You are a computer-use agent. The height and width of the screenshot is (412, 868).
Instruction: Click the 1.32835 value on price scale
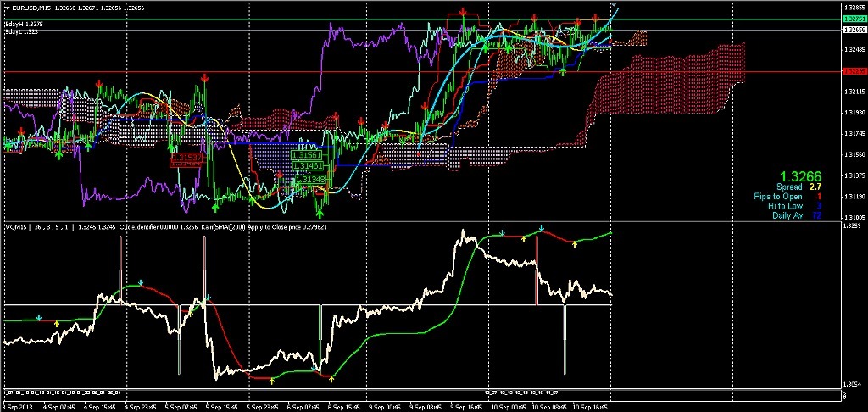tap(854, 8)
